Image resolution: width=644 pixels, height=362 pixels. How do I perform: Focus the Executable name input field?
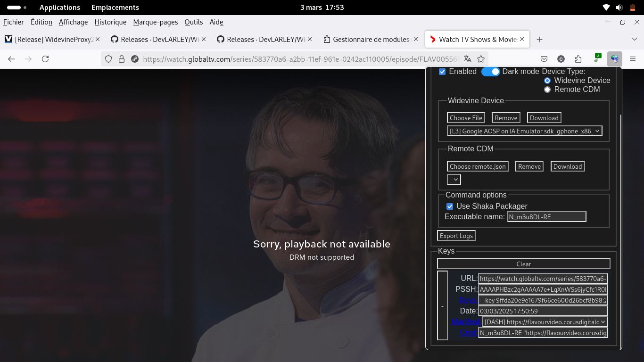click(x=547, y=217)
